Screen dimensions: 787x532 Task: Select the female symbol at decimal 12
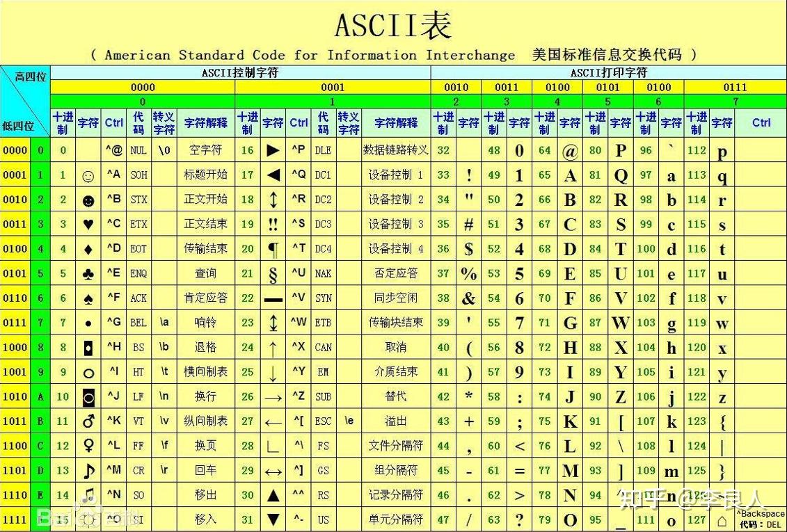87,445
